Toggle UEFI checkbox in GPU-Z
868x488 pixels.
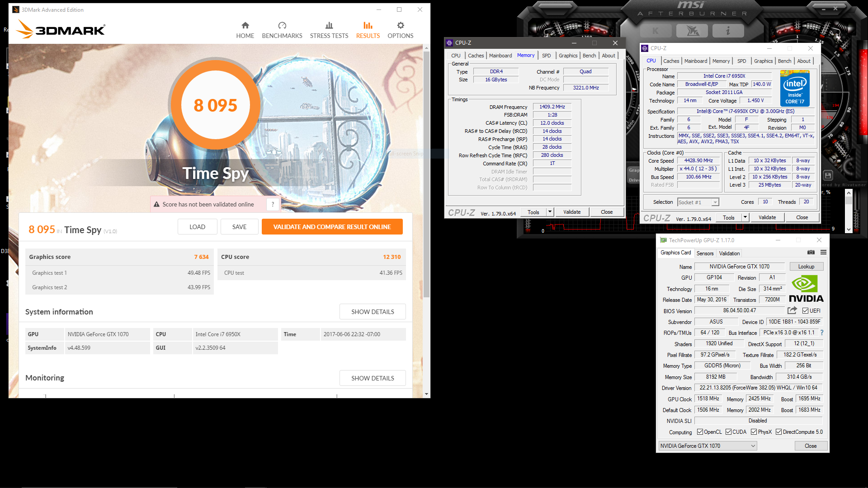[x=805, y=311]
